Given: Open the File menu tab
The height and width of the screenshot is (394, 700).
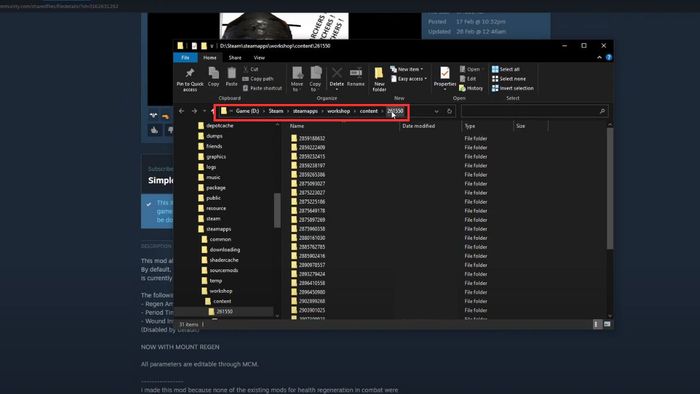Looking at the screenshot, I should tap(185, 58).
